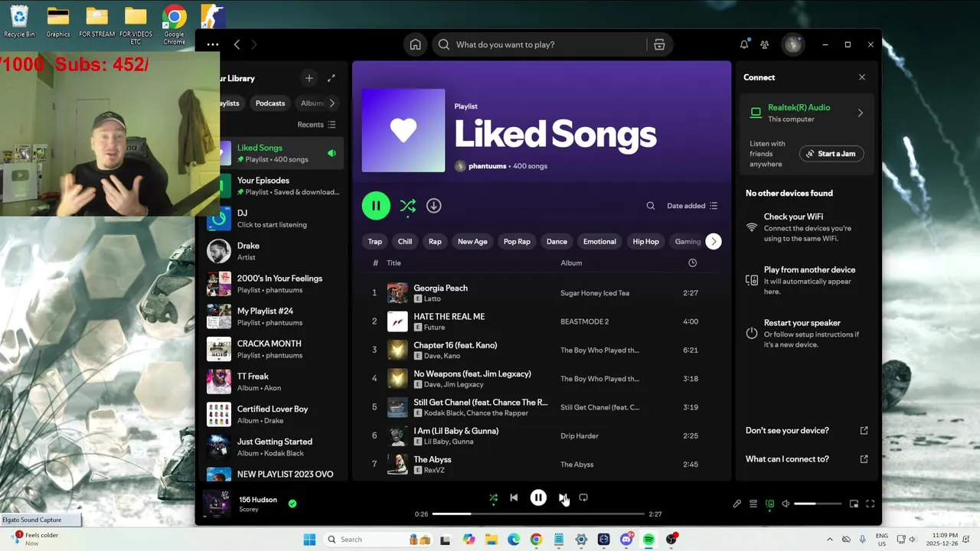Toggle repeat in the player bar
This screenshot has width=980, height=551.
click(x=583, y=497)
